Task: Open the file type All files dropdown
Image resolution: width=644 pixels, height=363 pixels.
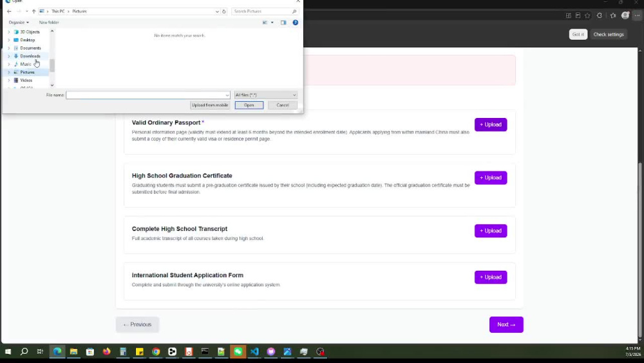Action: pos(265,95)
